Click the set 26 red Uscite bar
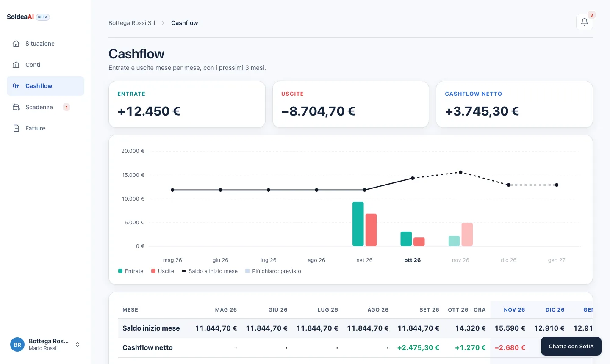 [371, 230]
